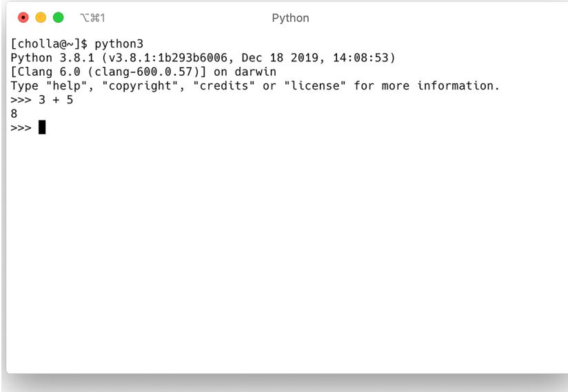Click the word "copyright" in the output
The image size is (568, 392).
[x=132, y=86]
